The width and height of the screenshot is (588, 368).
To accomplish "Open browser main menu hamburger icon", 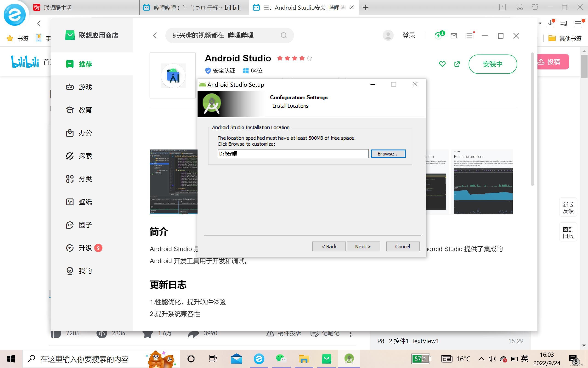I will pyautogui.click(x=578, y=23).
